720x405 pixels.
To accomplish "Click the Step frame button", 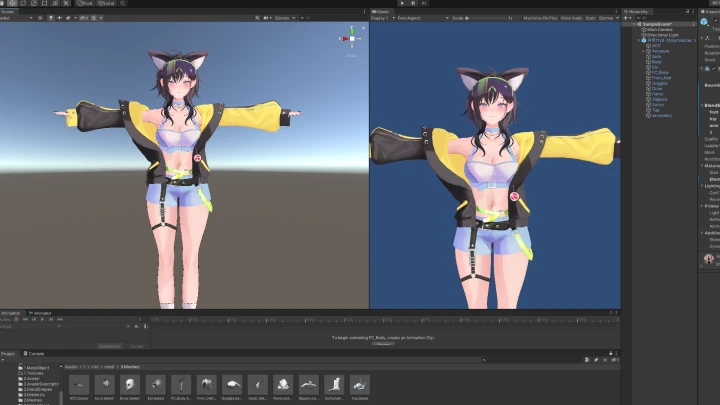I will pyautogui.click(x=424, y=3).
